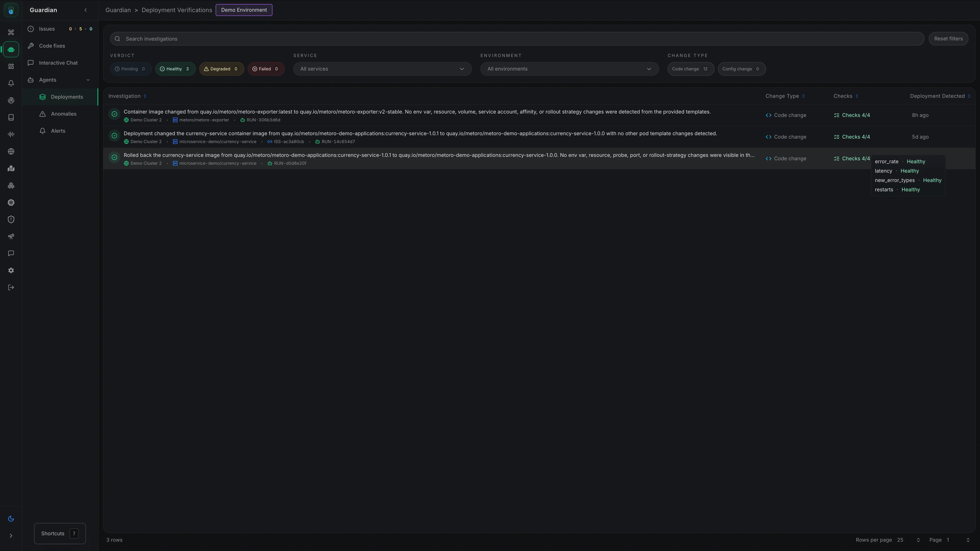Viewport: 980px width, 551px height.
Task: Change the Rows per page stepper
Action: [x=918, y=540]
